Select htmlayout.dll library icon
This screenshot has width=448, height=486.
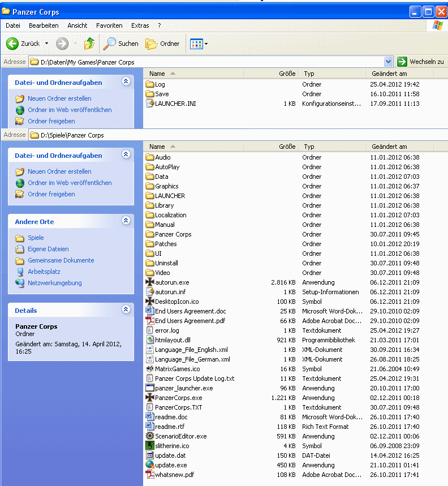tap(150, 340)
